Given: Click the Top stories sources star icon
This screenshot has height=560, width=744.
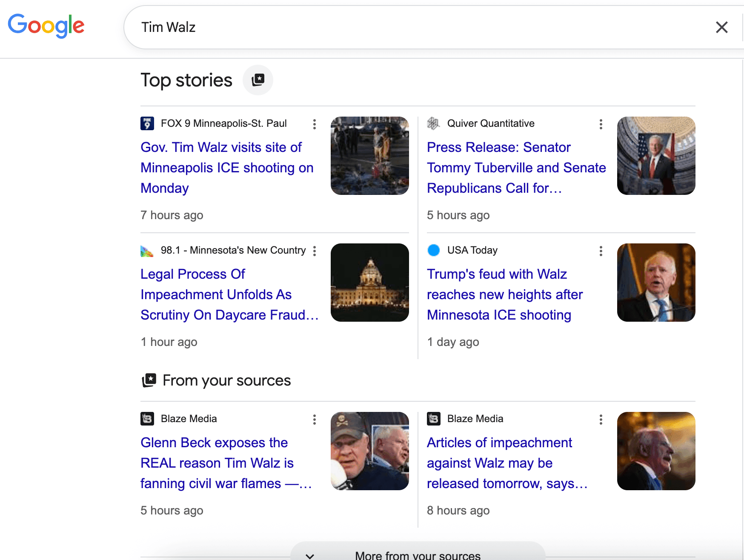Looking at the screenshot, I should pos(258,80).
